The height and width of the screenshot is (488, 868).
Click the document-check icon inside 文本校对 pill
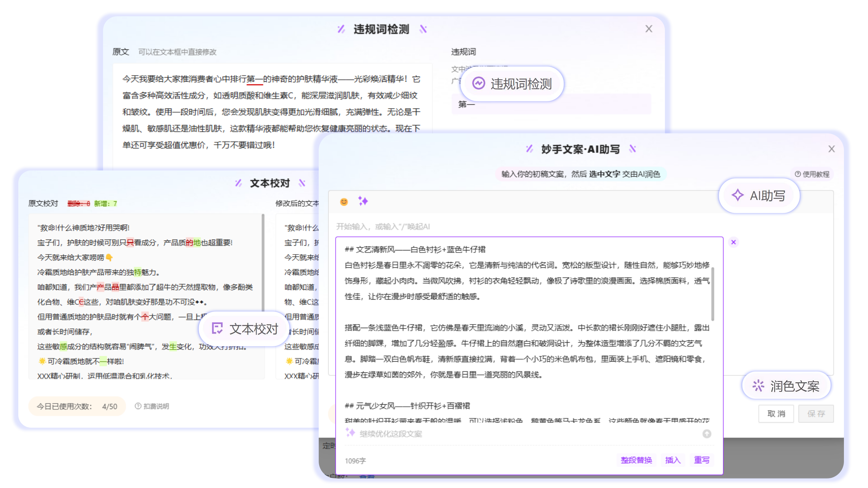pos(217,328)
